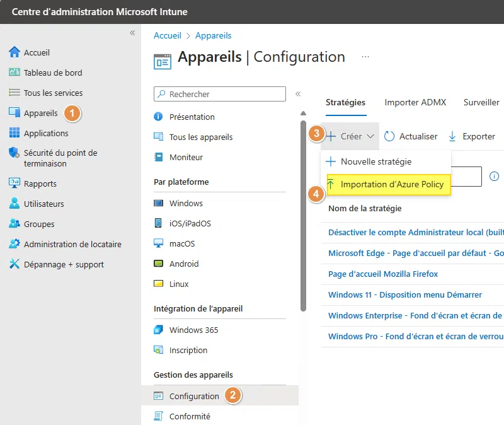The width and height of the screenshot is (504, 425).
Task: Refresh list with Actualiser
Action: [x=410, y=136]
